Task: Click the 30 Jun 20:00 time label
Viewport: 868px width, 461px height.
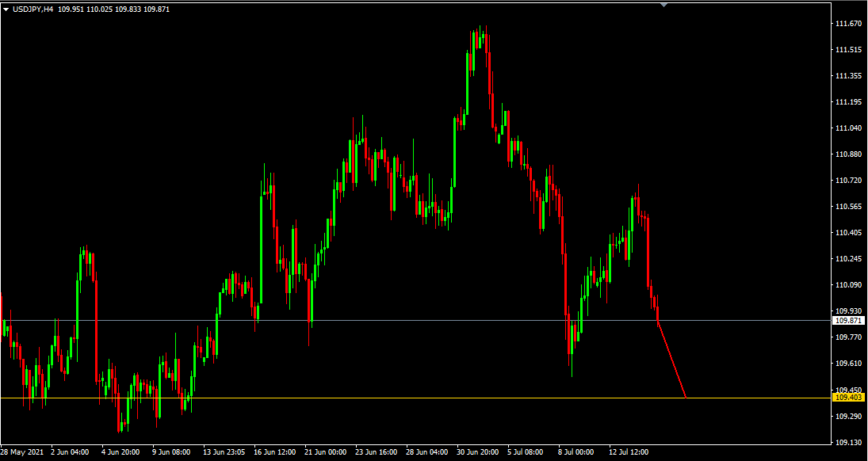Action: [x=479, y=452]
